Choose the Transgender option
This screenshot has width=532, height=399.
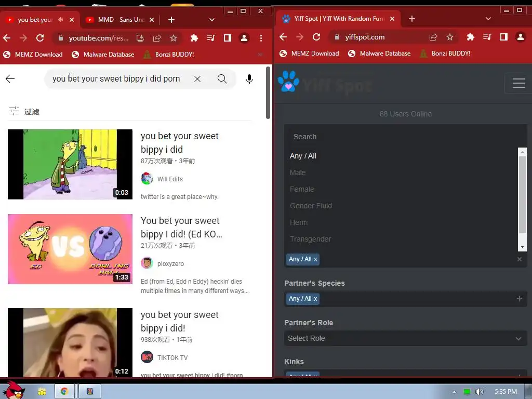coord(311,239)
